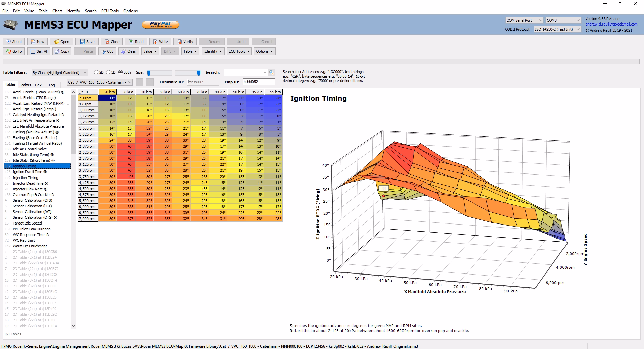The image size is (644, 349).
Task: Click the 750rpm row header
Action: [x=88, y=98]
